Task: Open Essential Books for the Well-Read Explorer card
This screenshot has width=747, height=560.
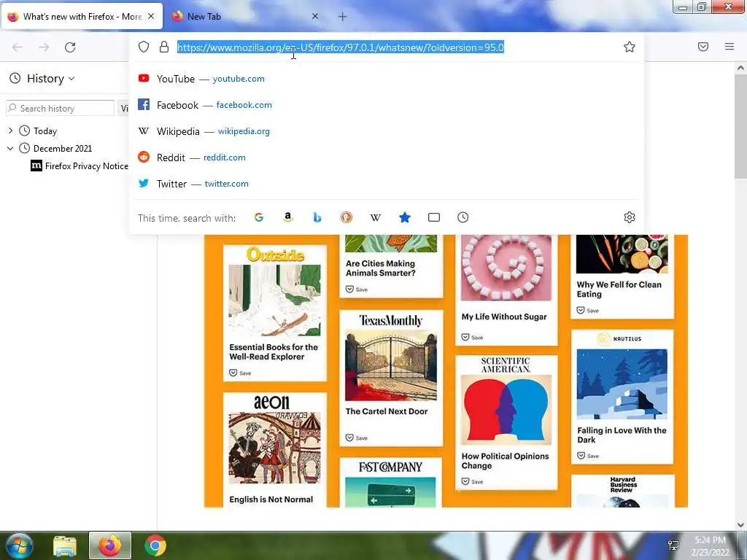Action: click(275, 313)
